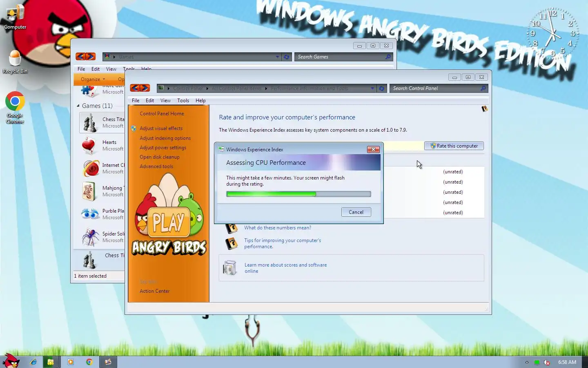Go forward in Control Panel window
This screenshot has width=588, height=368.
pyautogui.click(x=145, y=88)
